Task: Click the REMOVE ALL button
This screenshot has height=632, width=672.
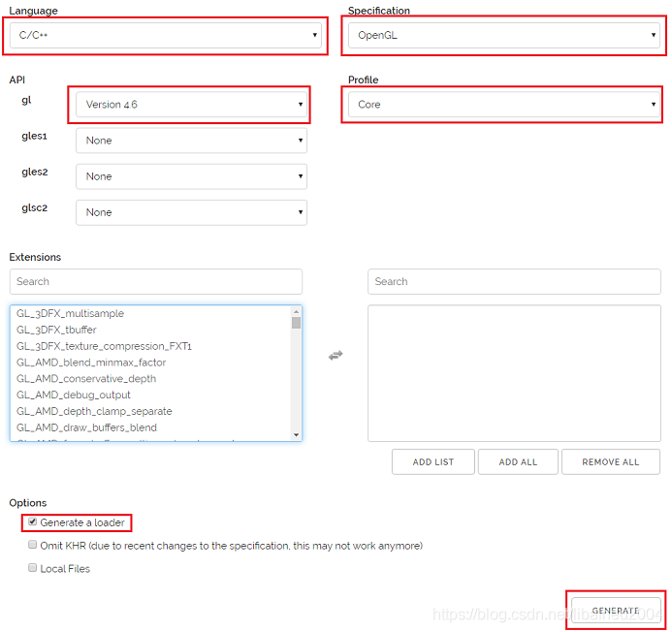Action: (x=611, y=462)
